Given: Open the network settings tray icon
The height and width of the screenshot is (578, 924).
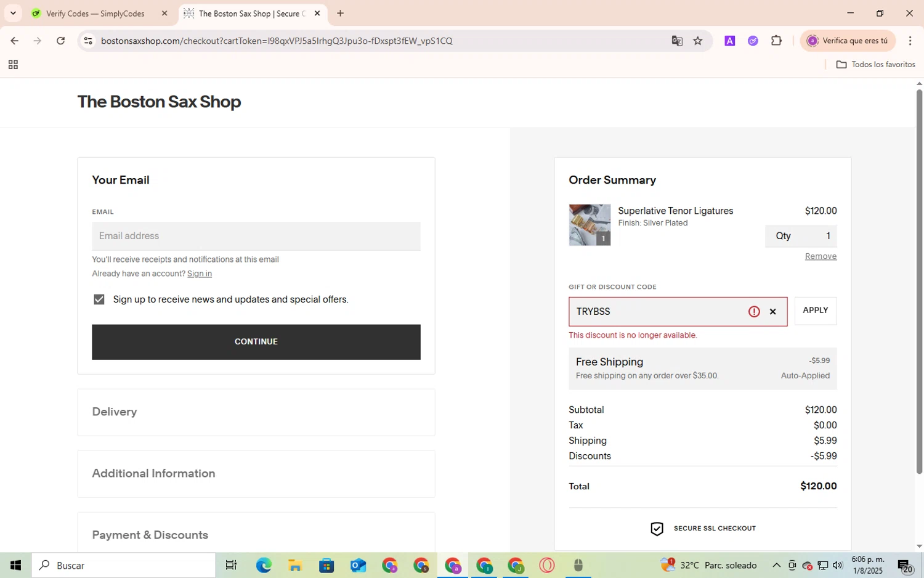Looking at the screenshot, I should tap(823, 565).
